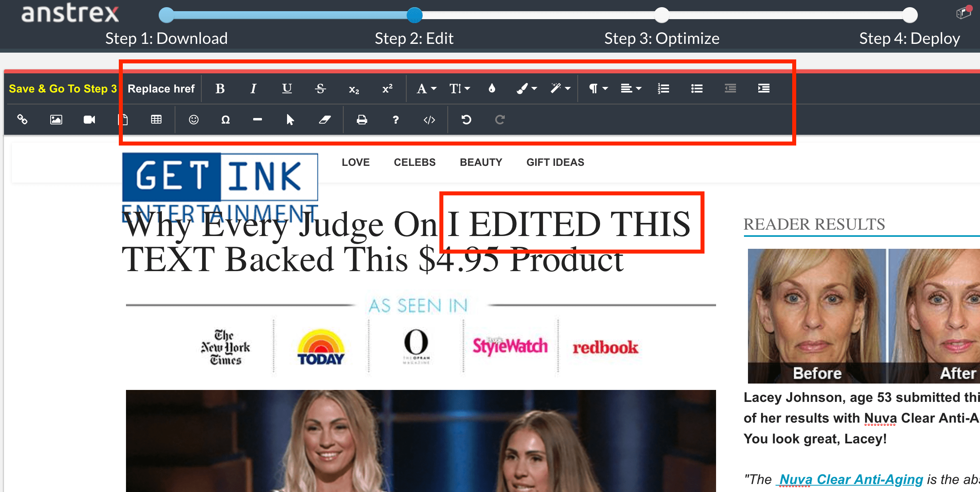
Task: Click the Oprah Magazine O logo
Action: 416,346
